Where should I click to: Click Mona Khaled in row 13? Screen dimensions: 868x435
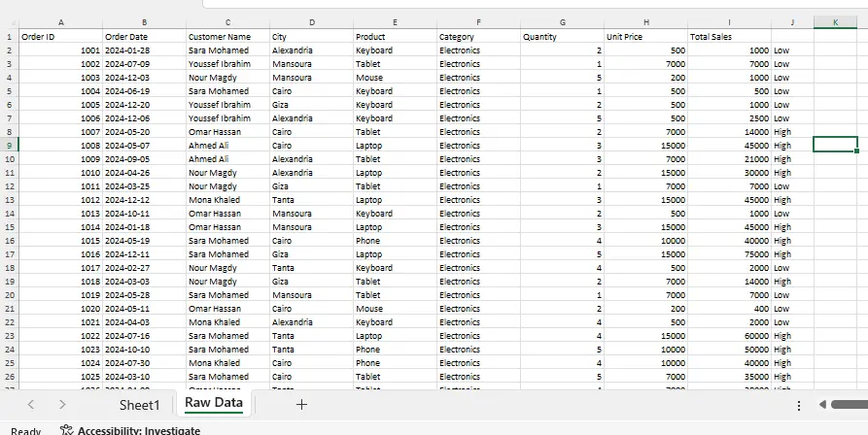228,200
